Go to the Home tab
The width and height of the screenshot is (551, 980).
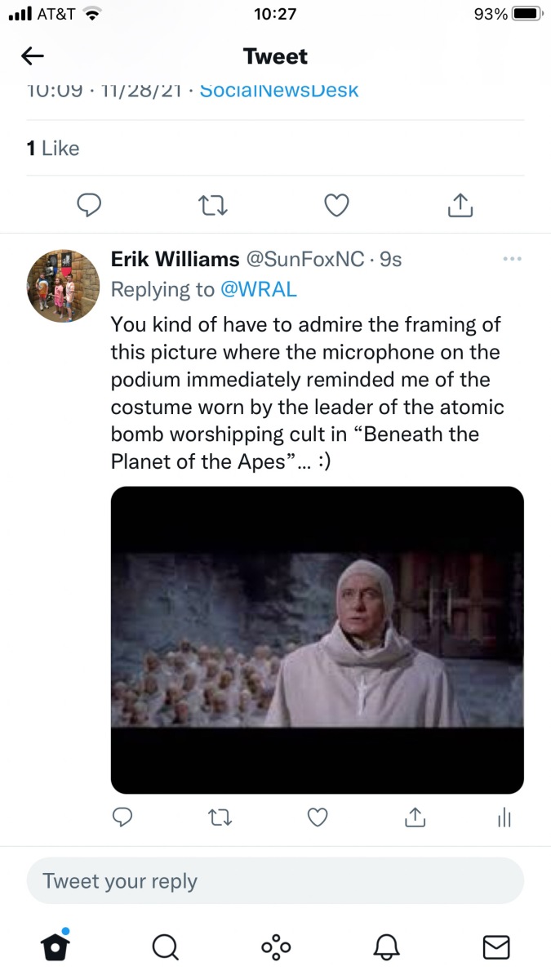click(x=55, y=947)
